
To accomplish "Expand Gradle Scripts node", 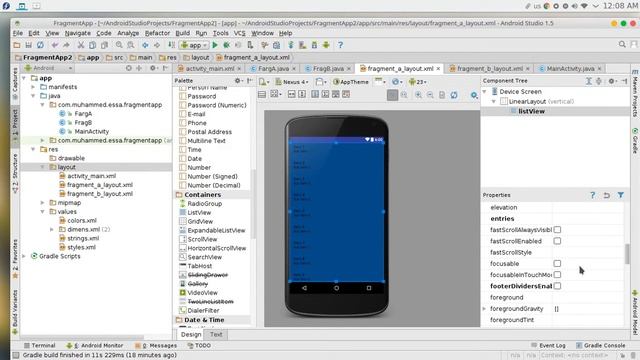I will (24, 256).
